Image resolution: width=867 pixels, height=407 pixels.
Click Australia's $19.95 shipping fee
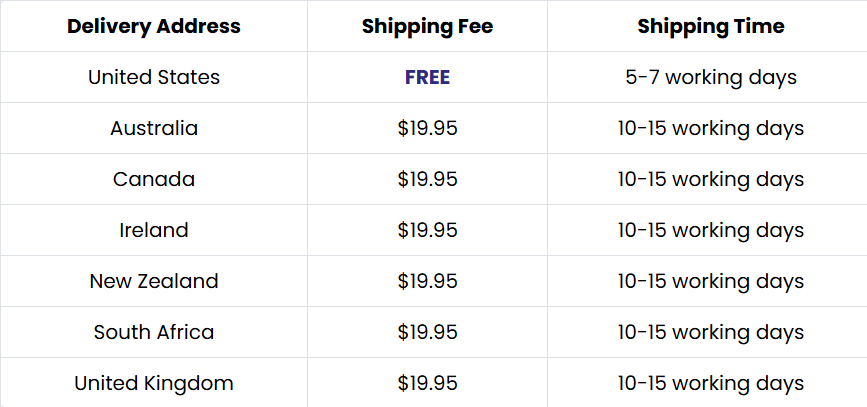(x=427, y=128)
